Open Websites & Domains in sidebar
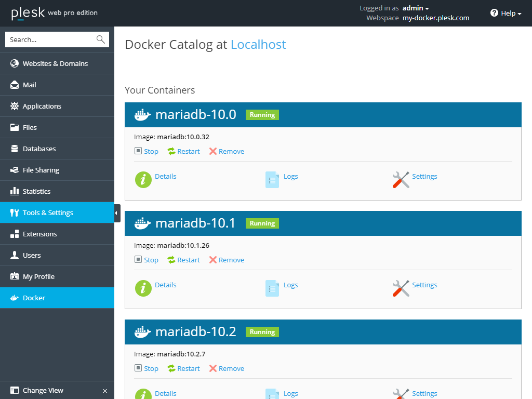 55,63
